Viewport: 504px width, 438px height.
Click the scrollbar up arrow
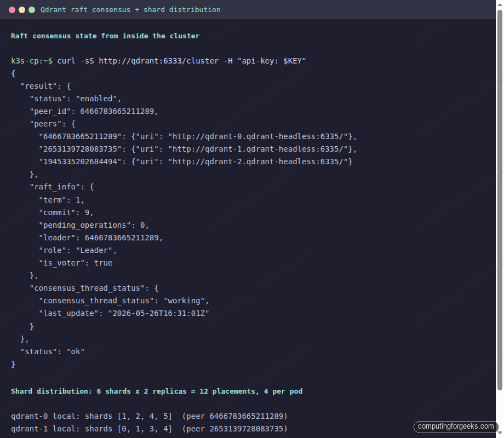pos(500,4)
